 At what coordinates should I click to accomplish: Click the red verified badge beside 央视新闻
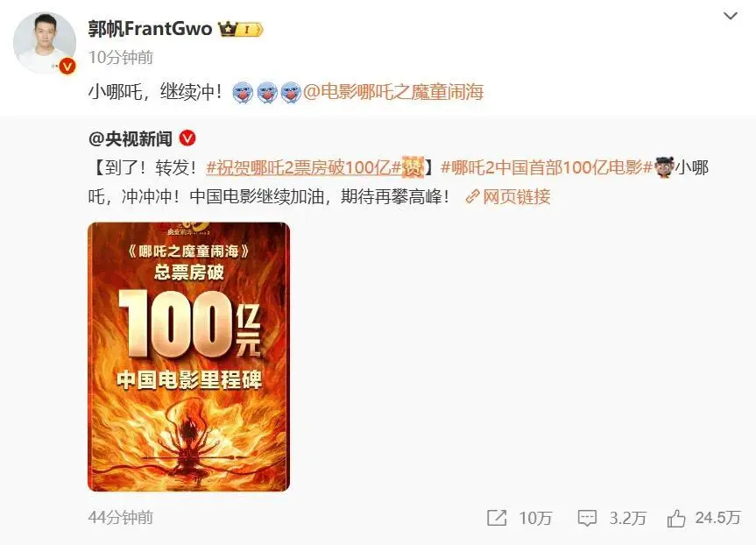[187, 138]
